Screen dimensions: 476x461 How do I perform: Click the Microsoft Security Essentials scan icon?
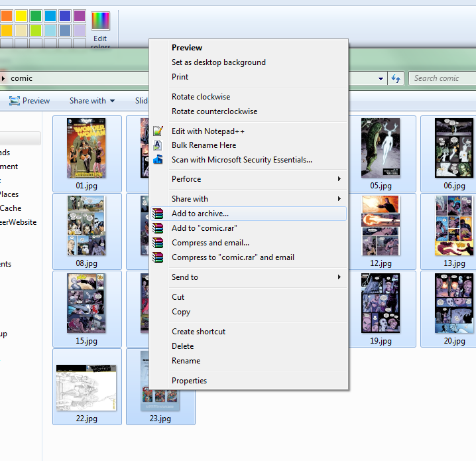click(x=158, y=159)
